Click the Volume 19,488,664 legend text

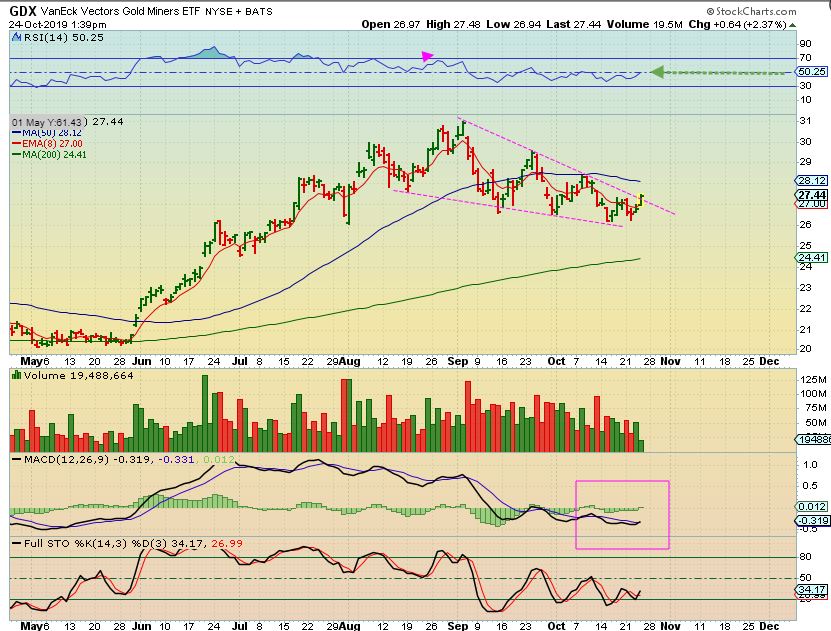[78, 376]
